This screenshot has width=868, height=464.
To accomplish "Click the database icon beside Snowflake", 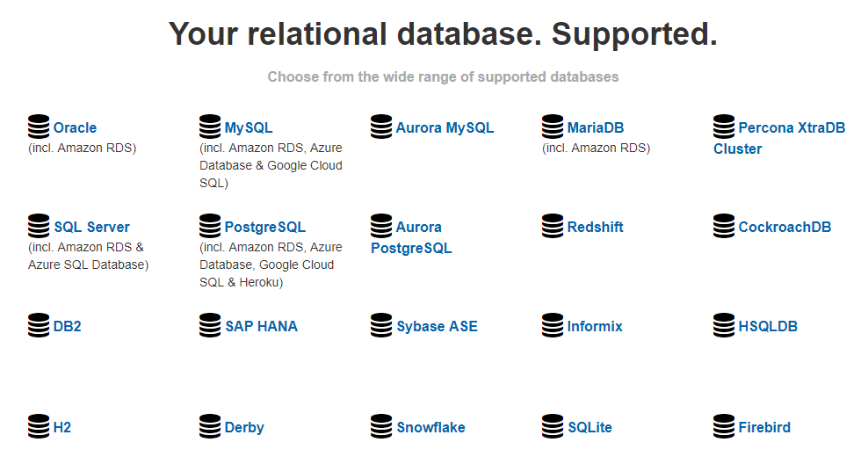I will pos(381,427).
